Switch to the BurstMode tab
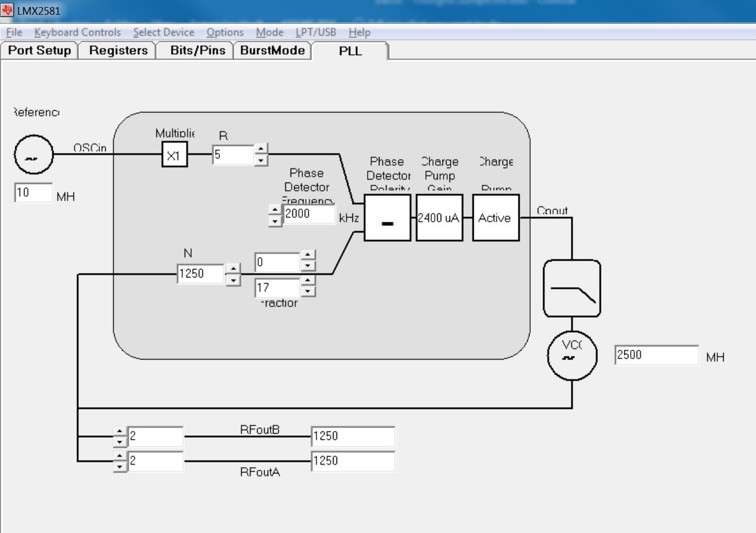 coord(272,51)
